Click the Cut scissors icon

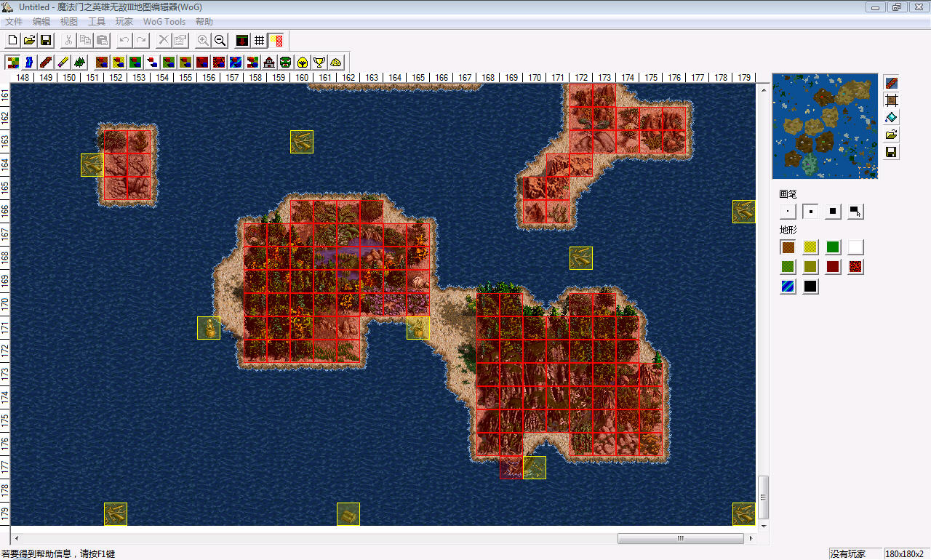click(68, 40)
